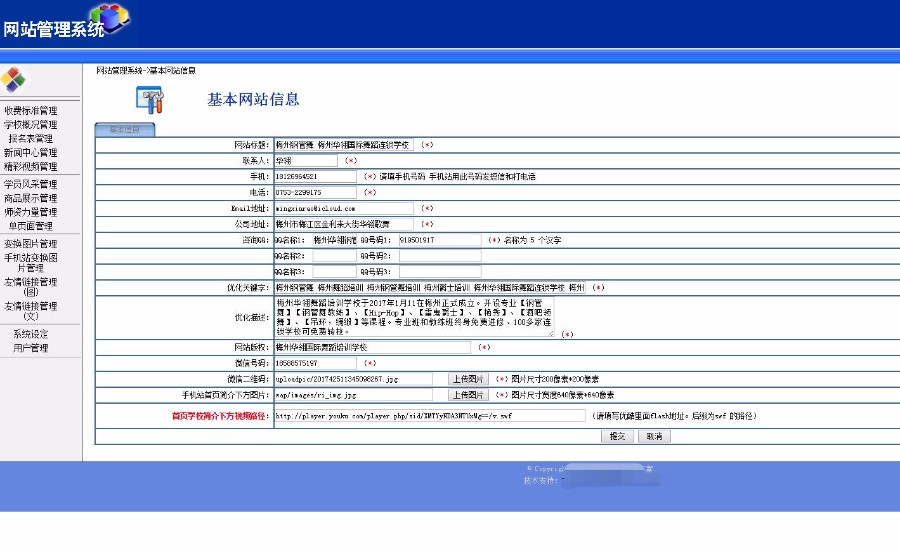Go to 友情链接管理(图)
The height and width of the screenshot is (551, 900).
coord(30,286)
